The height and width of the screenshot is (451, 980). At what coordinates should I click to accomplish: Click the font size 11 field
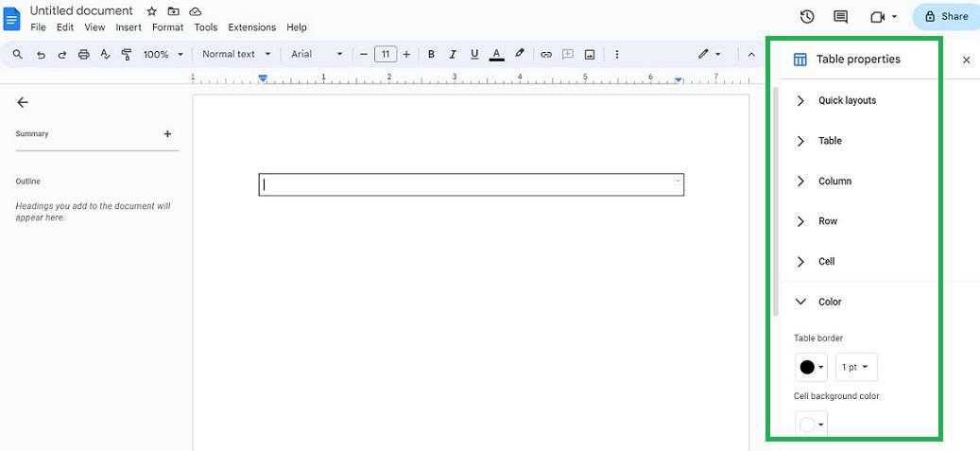pyautogui.click(x=386, y=55)
